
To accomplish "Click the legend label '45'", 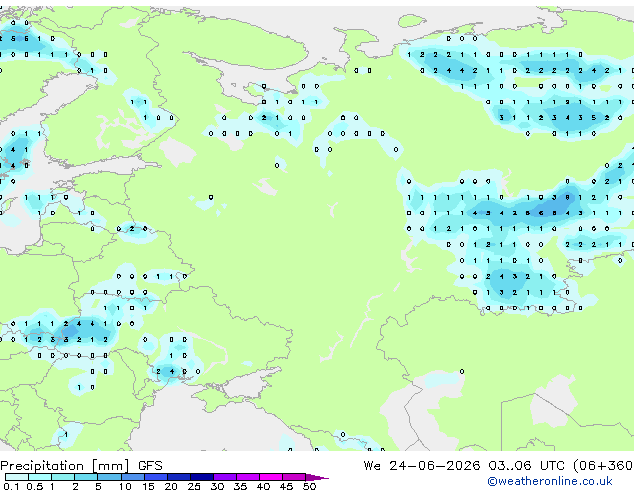I will click(286, 486).
